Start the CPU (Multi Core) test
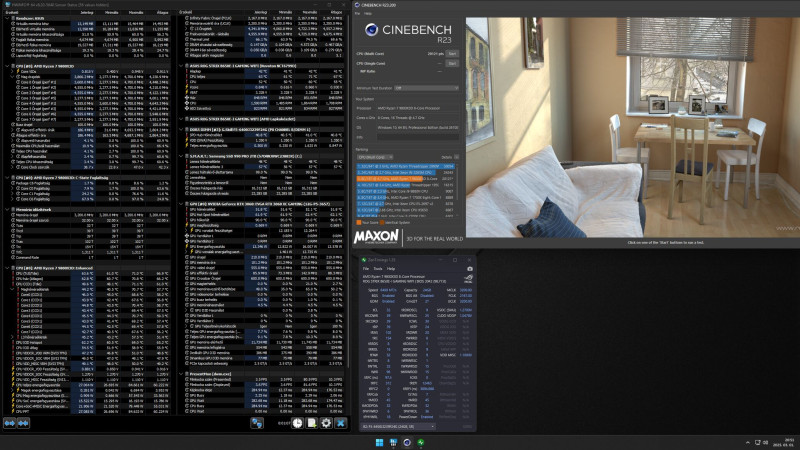Viewport: 800px width, 450px height. pyautogui.click(x=452, y=54)
